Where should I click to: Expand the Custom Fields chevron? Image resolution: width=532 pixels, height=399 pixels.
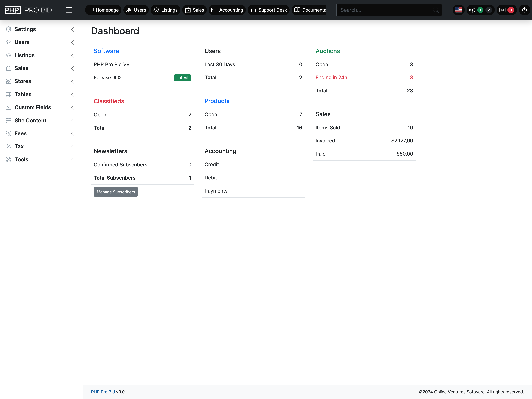click(x=72, y=108)
